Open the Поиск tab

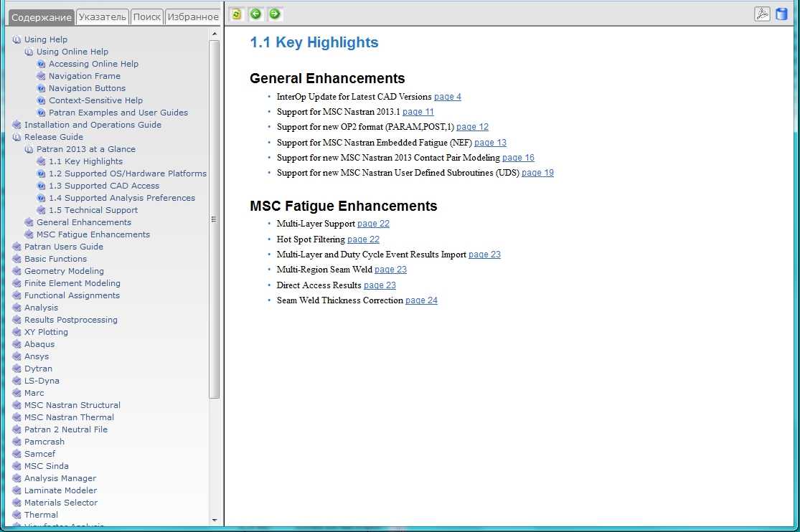[x=147, y=16]
